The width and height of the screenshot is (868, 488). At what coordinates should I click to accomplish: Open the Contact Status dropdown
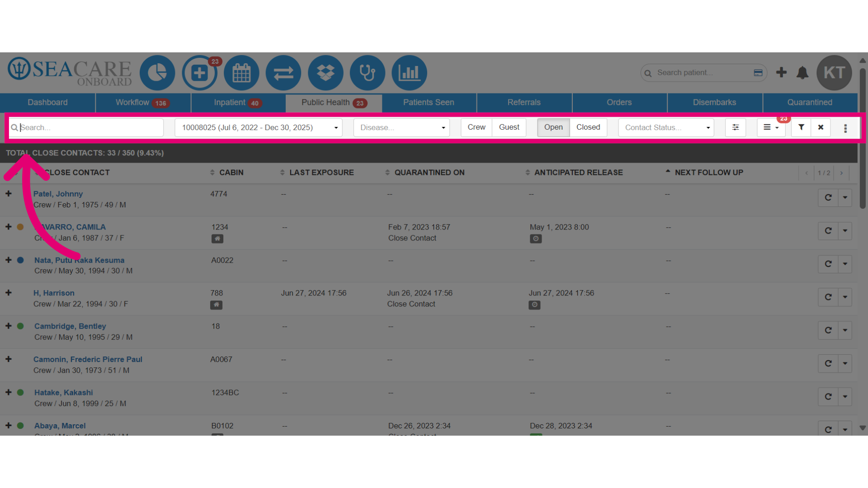click(666, 128)
